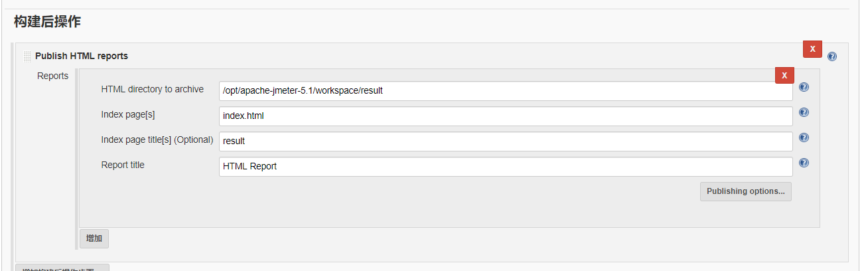868x271 pixels.
Task: Expand Publishing options...
Action: (745, 191)
